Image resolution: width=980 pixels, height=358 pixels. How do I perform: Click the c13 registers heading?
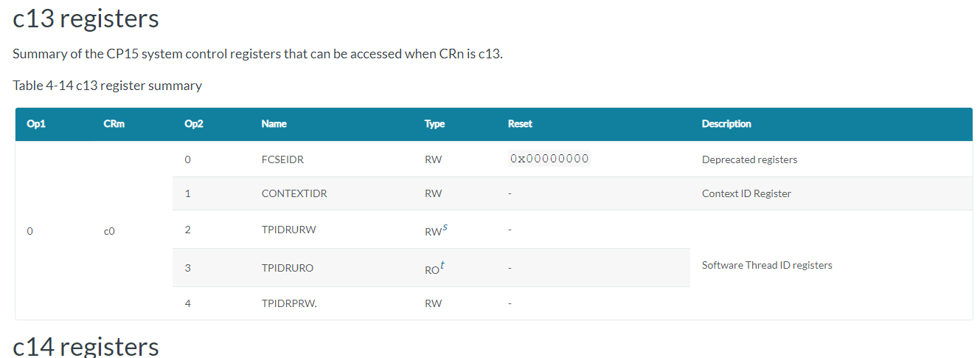[86, 18]
